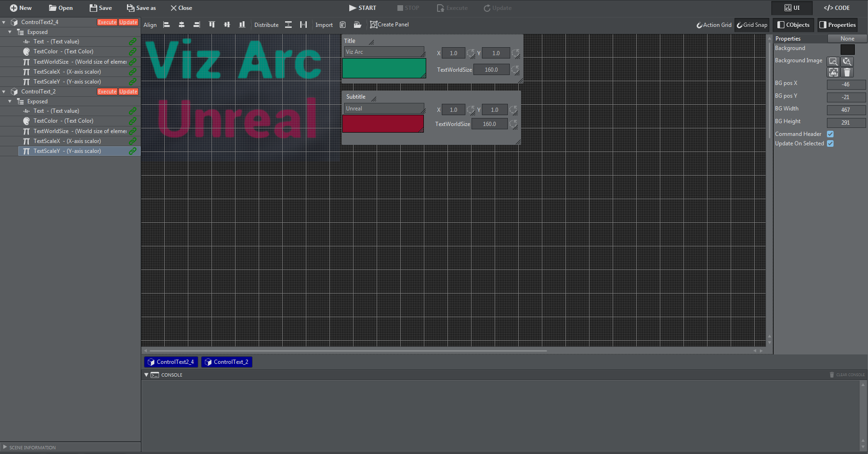The height and width of the screenshot is (454, 868).
Task: Click Save as in the top toolbar
Action: (141, 8)
